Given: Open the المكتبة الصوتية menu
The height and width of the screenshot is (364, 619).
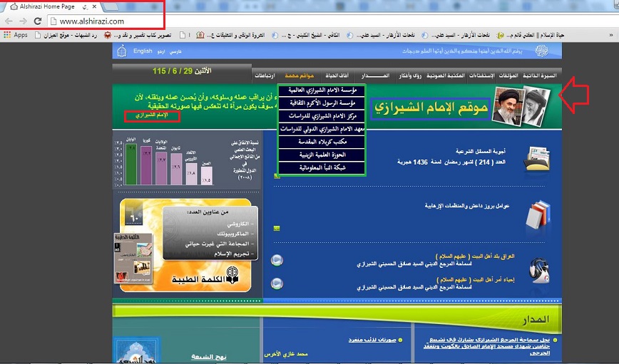Looking at the screenshot, I should (445, 76).
